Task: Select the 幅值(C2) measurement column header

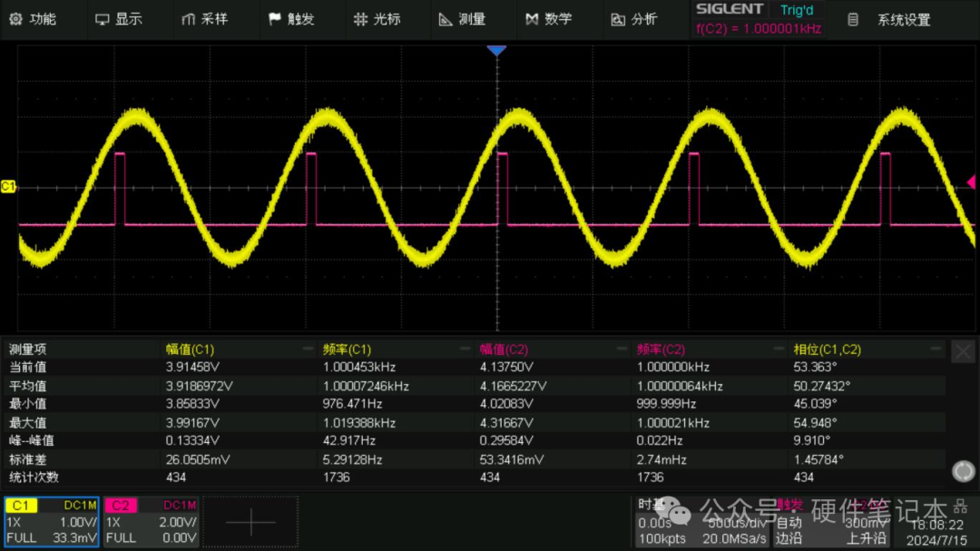Action: (504, 349)
